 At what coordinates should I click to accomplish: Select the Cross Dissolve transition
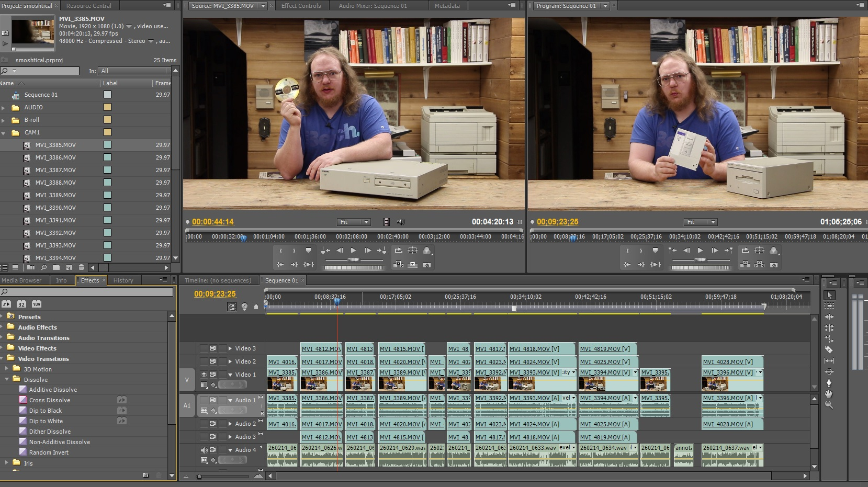point(50,400)
